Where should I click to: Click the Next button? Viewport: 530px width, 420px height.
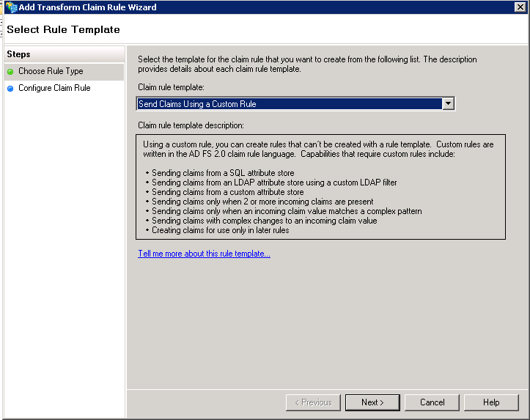[372, 402]
